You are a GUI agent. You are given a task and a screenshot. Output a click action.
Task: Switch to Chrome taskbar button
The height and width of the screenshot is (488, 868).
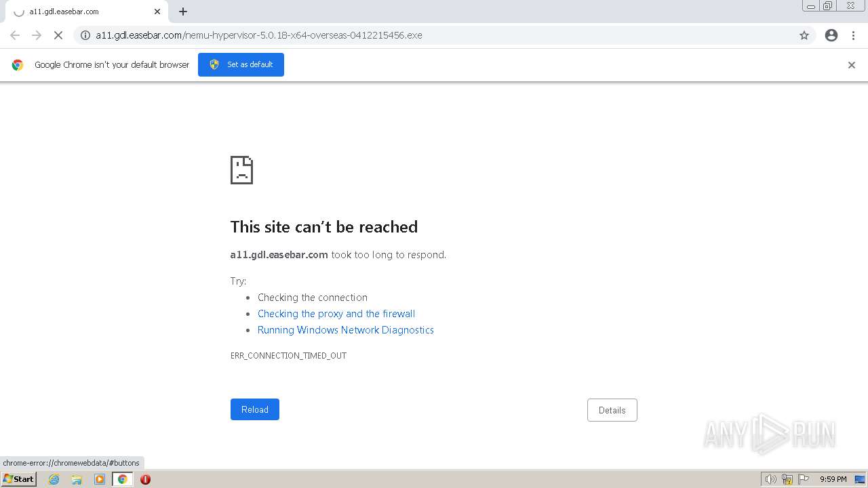123,479
